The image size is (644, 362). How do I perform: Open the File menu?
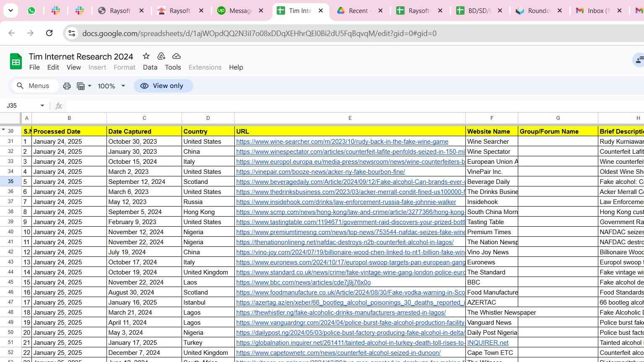(x=34, y=67)
